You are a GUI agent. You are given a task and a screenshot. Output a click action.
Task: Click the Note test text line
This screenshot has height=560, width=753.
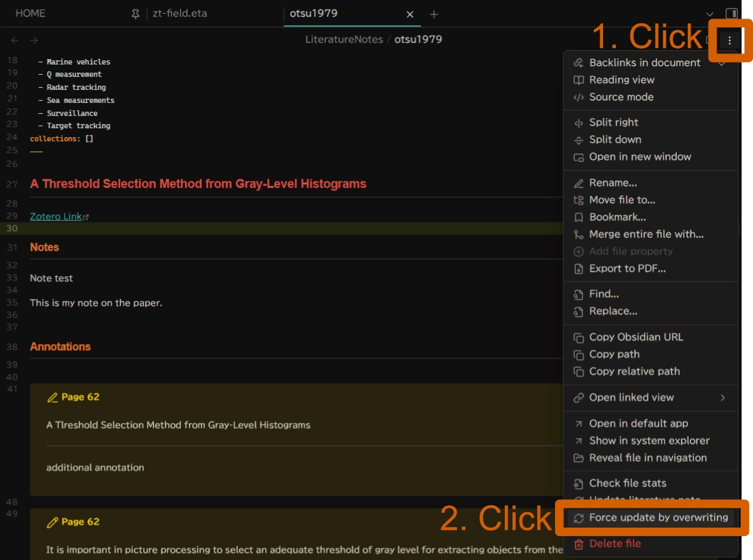coord(51,278)
